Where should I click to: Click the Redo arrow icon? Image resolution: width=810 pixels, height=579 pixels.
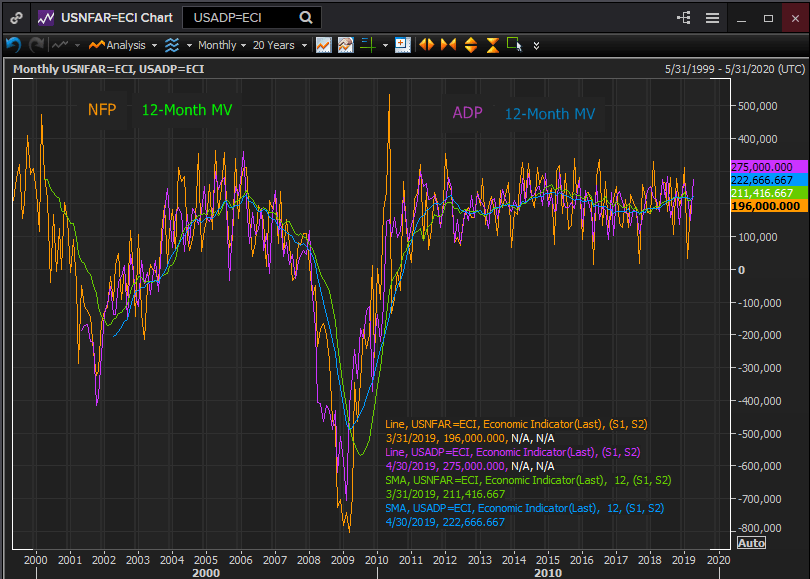(x=36, y=44)
